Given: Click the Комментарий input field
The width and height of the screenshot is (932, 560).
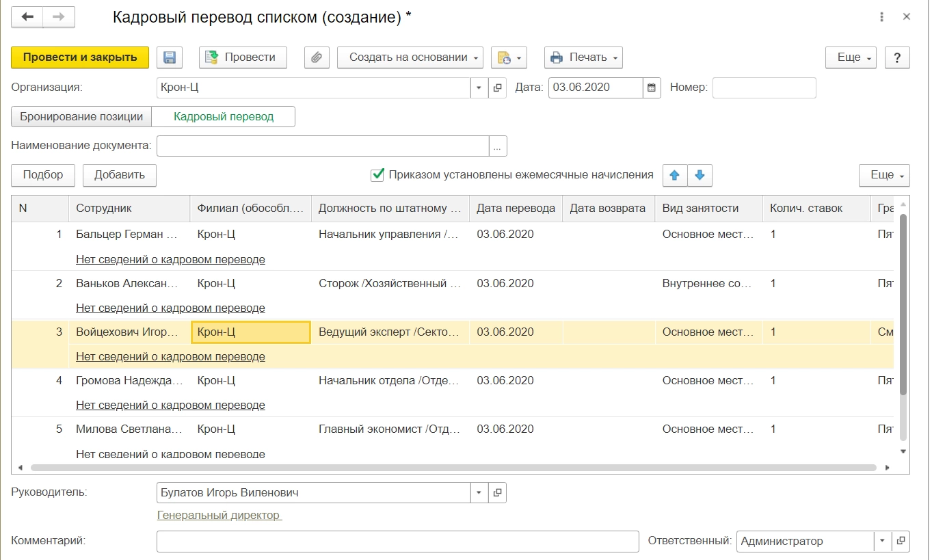Looking at the screenshot, I should click(397, 541).
